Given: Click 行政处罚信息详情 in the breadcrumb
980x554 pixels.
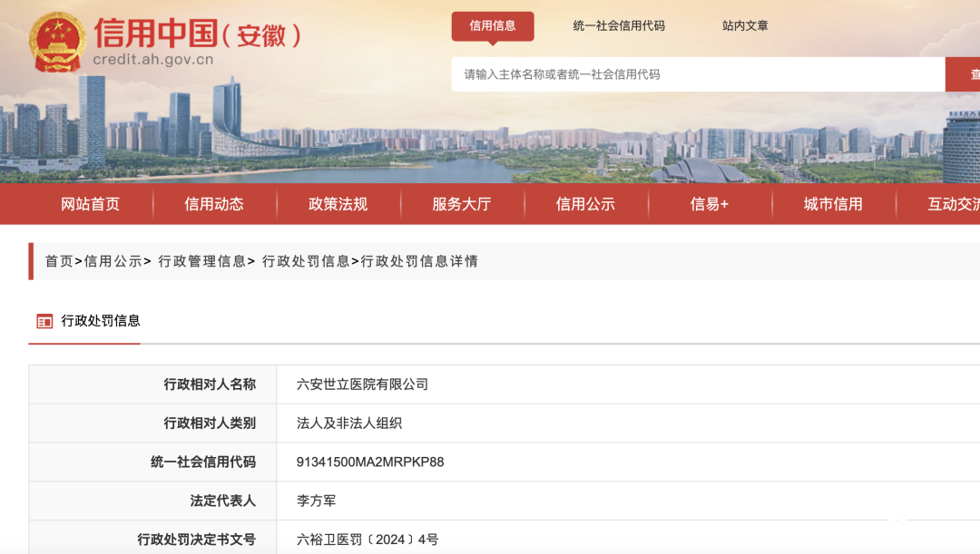Looking at the screenshot, I should point(419,262).
